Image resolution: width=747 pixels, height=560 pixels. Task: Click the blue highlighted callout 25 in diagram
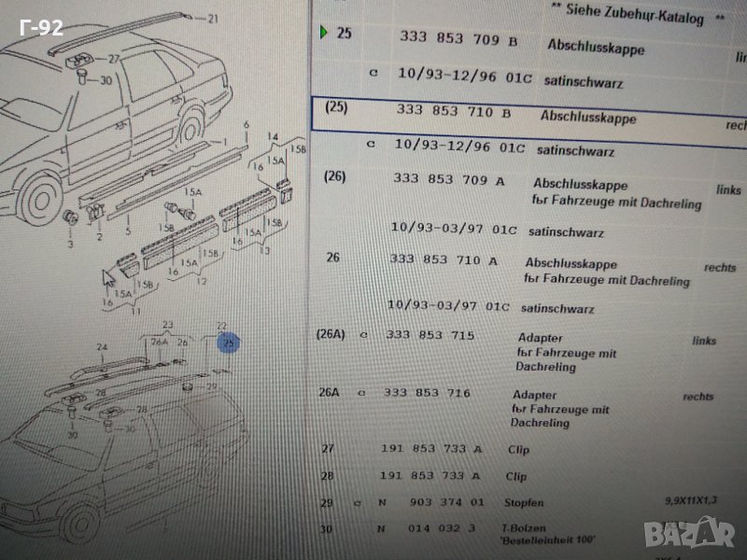click(x=229, y=344)
